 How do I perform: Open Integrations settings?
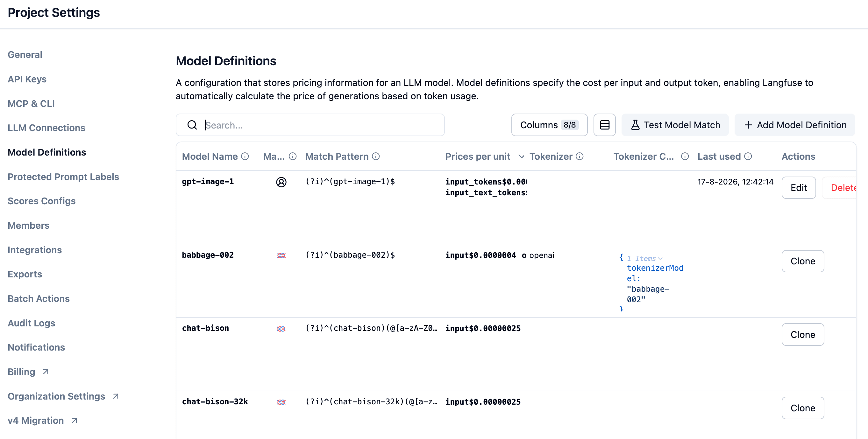pyautogui.click(x=35, y=250)
